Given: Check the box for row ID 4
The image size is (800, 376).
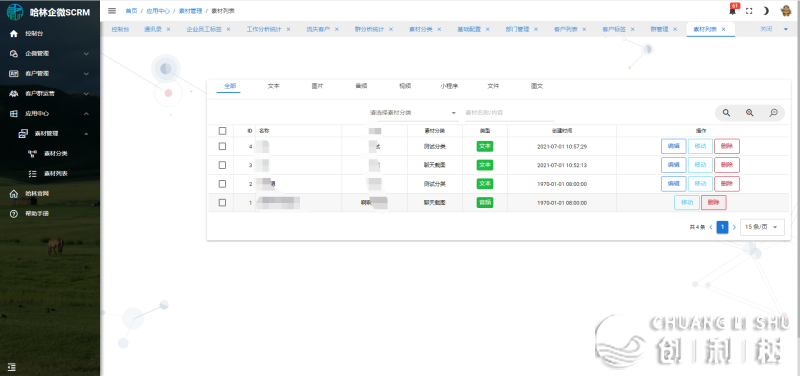Looking at the screenshot, I should 222,146.
